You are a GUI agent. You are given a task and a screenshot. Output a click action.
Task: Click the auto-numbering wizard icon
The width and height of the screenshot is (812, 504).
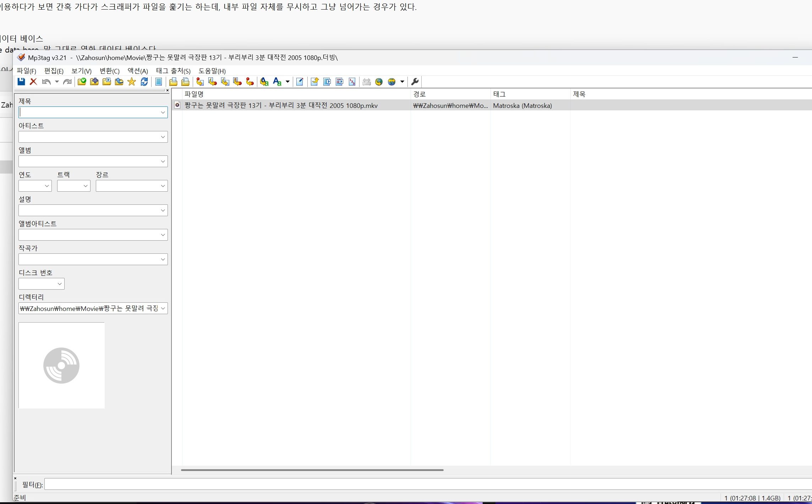click(352, 82)
